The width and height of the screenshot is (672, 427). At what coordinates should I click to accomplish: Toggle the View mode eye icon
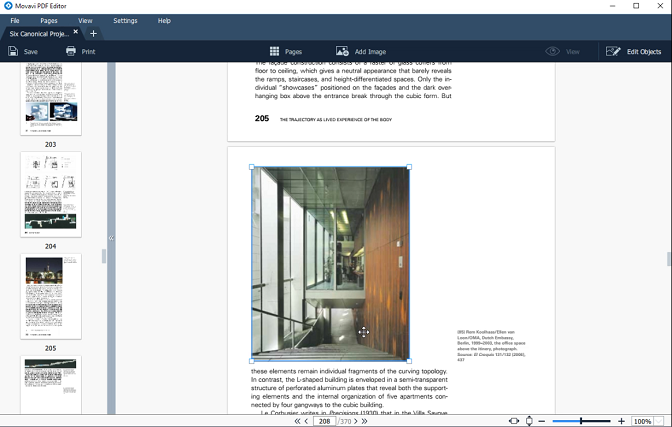point(552,51)
